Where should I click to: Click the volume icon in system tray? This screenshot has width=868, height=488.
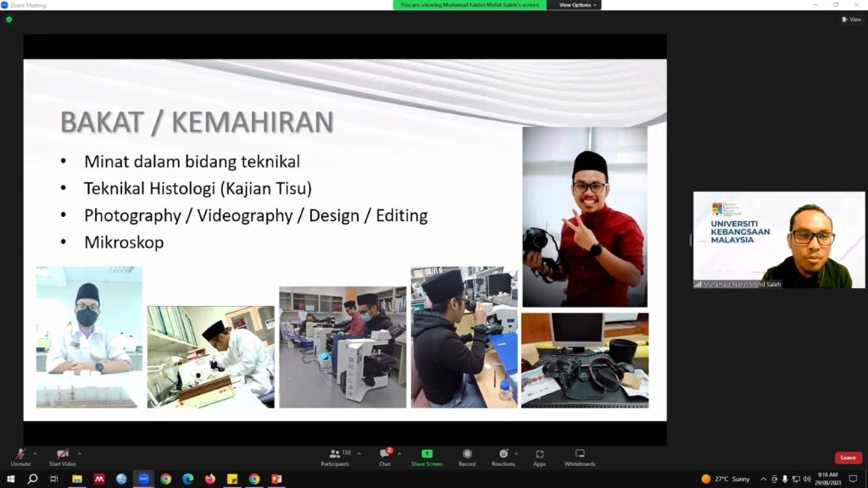(x=805, y=479)
